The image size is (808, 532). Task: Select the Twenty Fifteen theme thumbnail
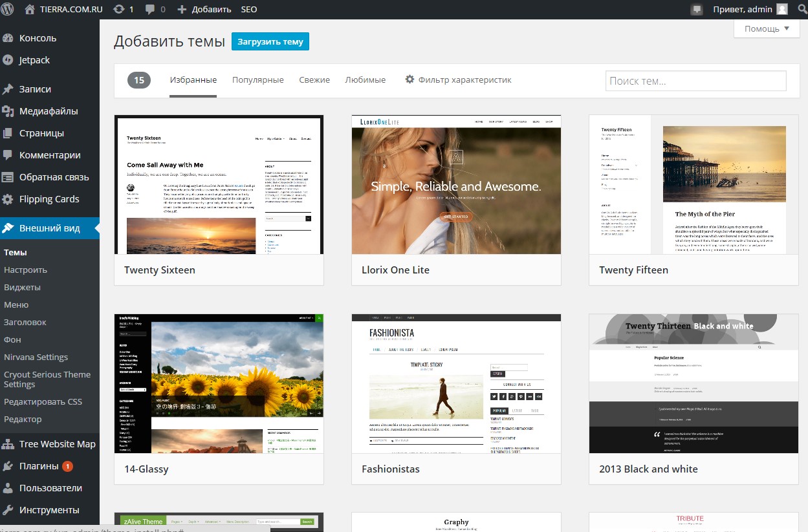coord(693,185)
